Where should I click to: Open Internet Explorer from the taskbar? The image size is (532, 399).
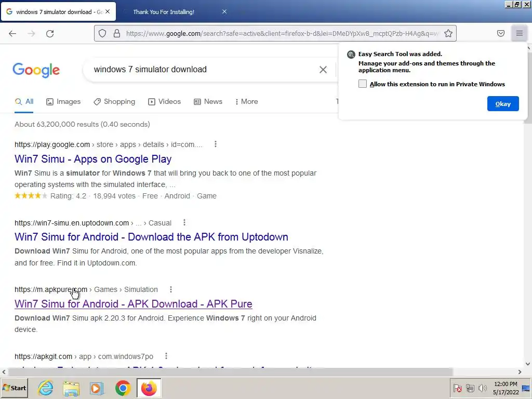click(46, 388)
